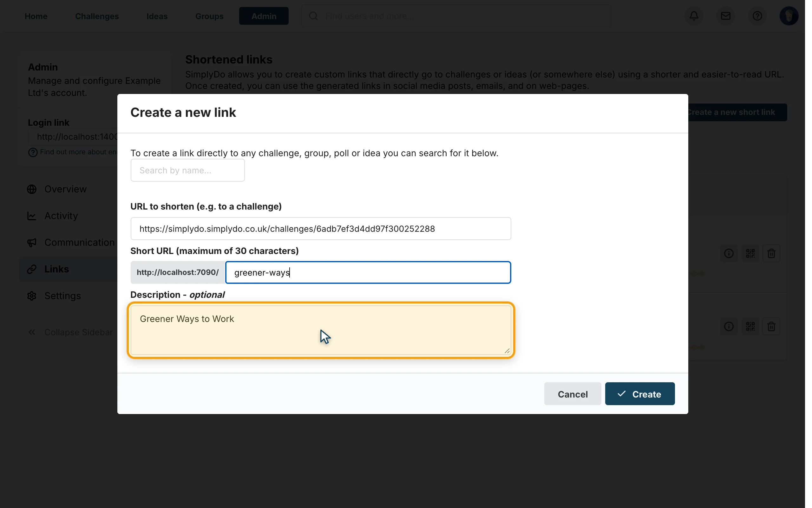812x508 pixels.
Task: Click the Create button in the dialog
Action: (x=639, y=394)
